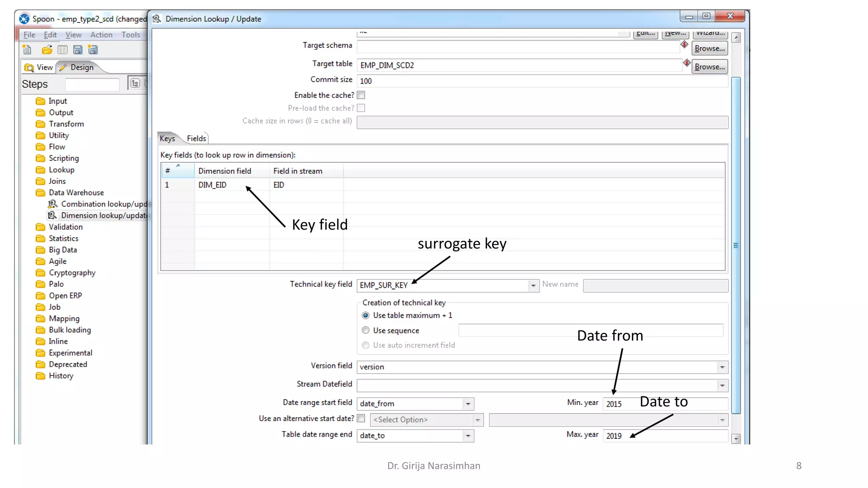Click the Save toolbar icon
Image resolution: width=868 pixels, height=488 pixels.
coord(78,50)
